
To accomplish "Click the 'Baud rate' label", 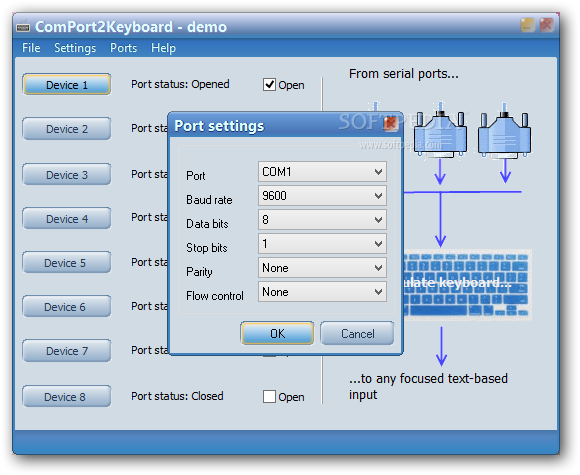I will pos(209,200).
